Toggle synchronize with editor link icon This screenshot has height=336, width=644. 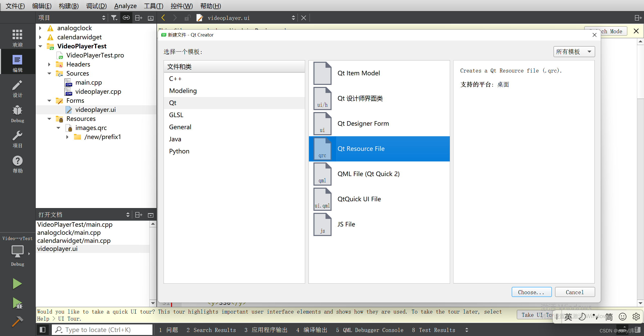click(126, 18)
